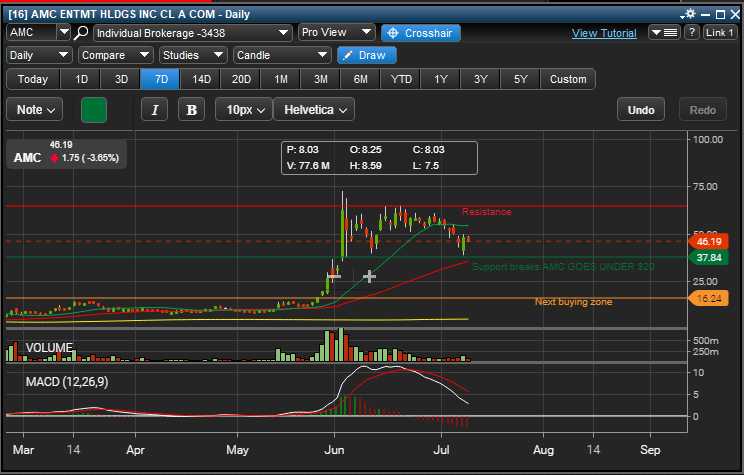
Task: Select the YTD time range
Action: 401,79
